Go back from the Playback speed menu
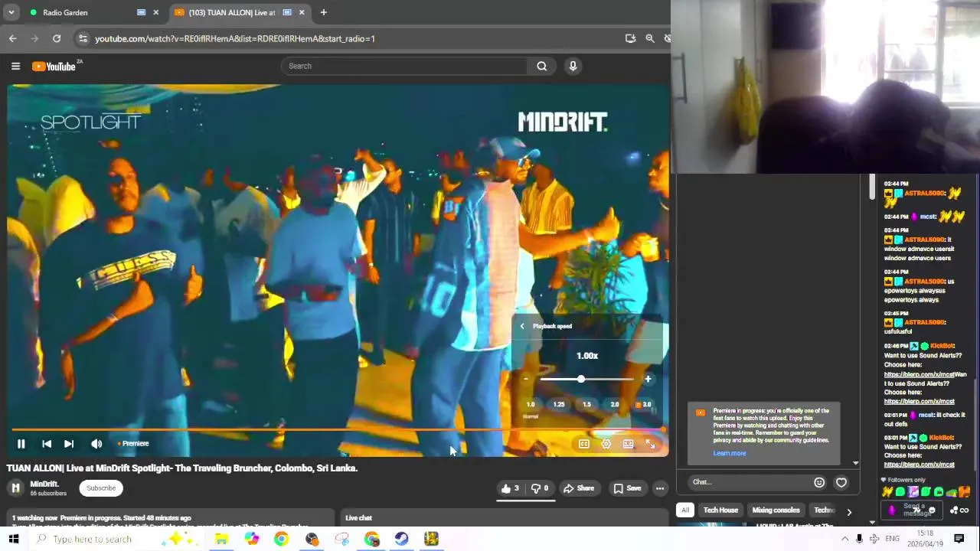The image size is (980, 551). point(522,326)
